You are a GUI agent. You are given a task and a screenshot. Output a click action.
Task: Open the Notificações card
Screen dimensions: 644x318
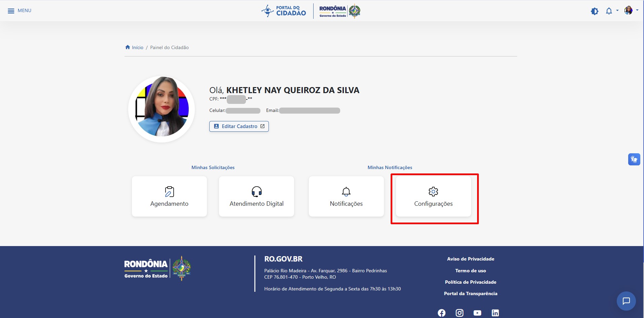[x=346, y=196]
